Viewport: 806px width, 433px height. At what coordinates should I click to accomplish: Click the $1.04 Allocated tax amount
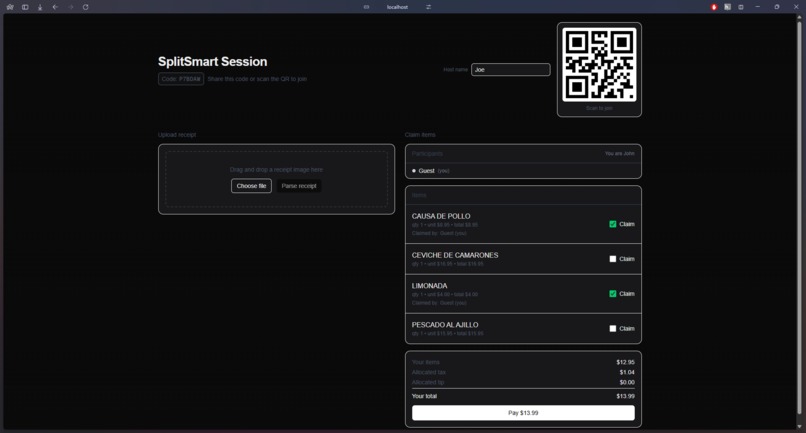tap(627, 372)
